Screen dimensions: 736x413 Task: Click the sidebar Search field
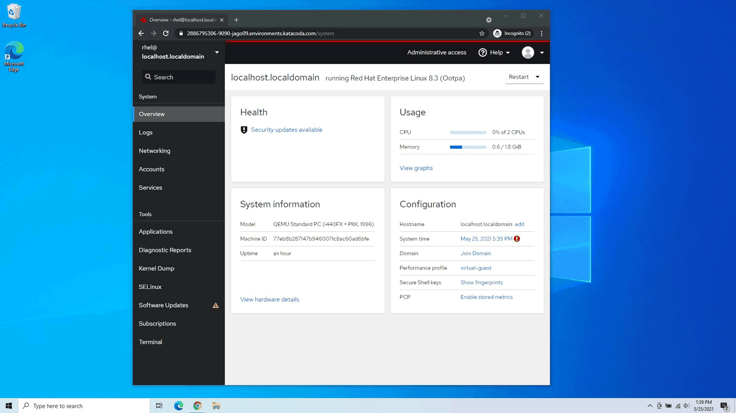[179, 77]
